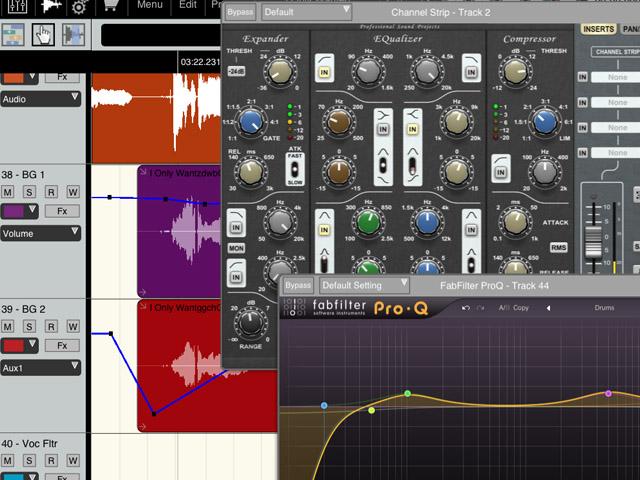The width and height of the screenshot is (640, 480).
Task: Click the previous preset arrow in Pro-Q
Action: (548, 308)
